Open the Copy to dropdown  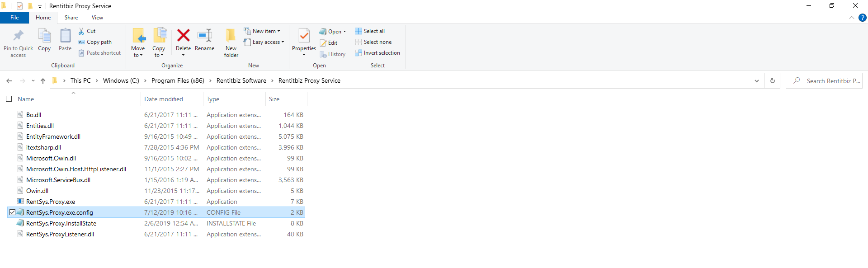[x=159, y=52]
